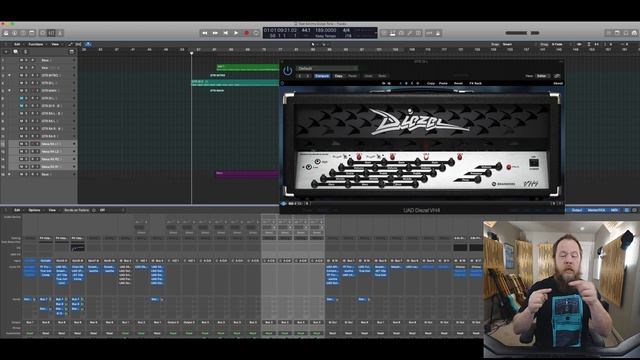The width and height of the screenshot is (640, 360).
Task: Select Diezel channel 4 red button
Action: tap(460, 157)
